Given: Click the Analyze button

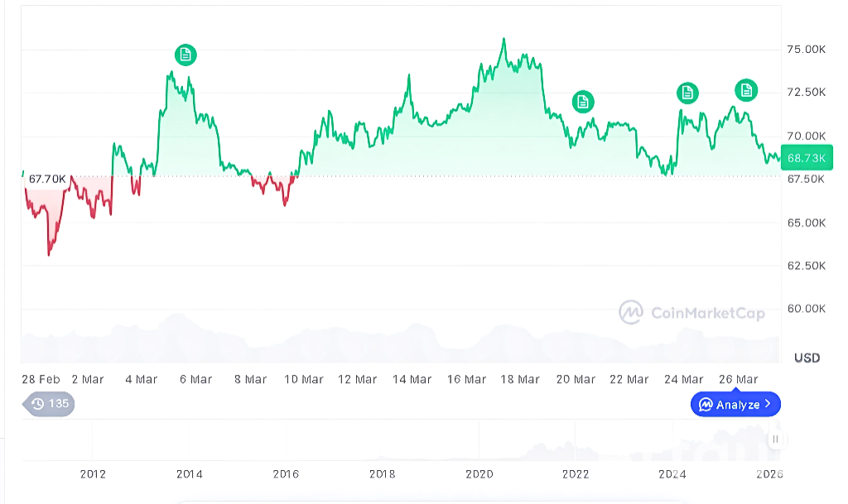Looking at the screenshot, I should tap(735, 405).
